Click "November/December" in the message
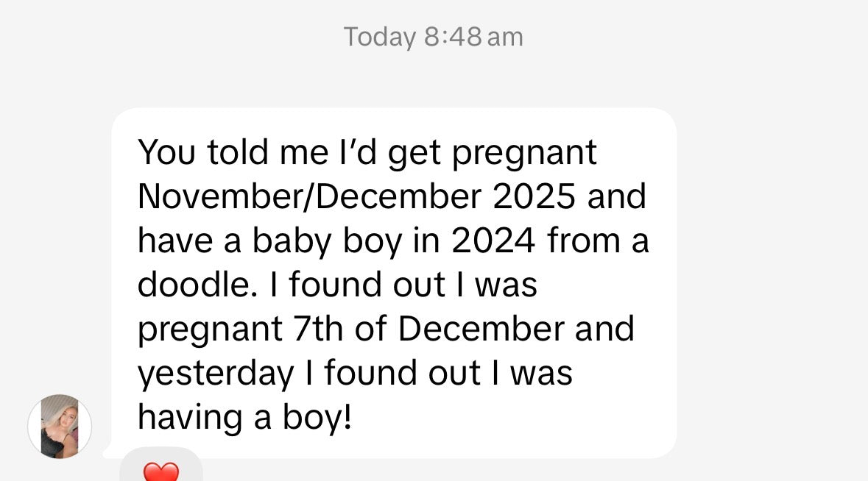Viewport: 868px width, 481px height. (309, 197)
